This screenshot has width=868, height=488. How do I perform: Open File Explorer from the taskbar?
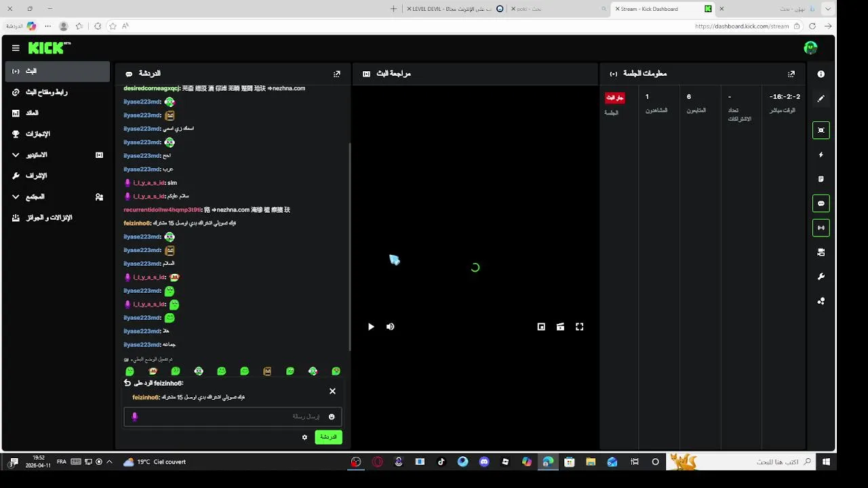(x=591, y=462)
